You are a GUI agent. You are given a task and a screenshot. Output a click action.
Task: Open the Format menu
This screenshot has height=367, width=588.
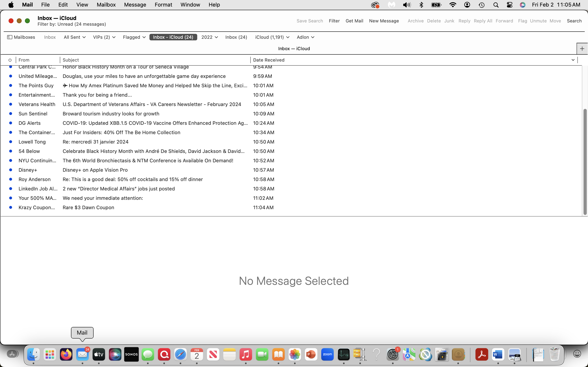coord(163,5)
